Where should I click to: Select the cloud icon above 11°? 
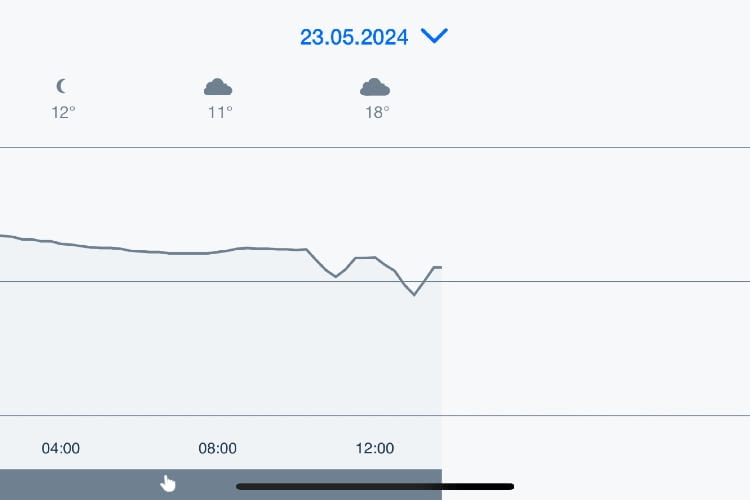tap(218, 87)
